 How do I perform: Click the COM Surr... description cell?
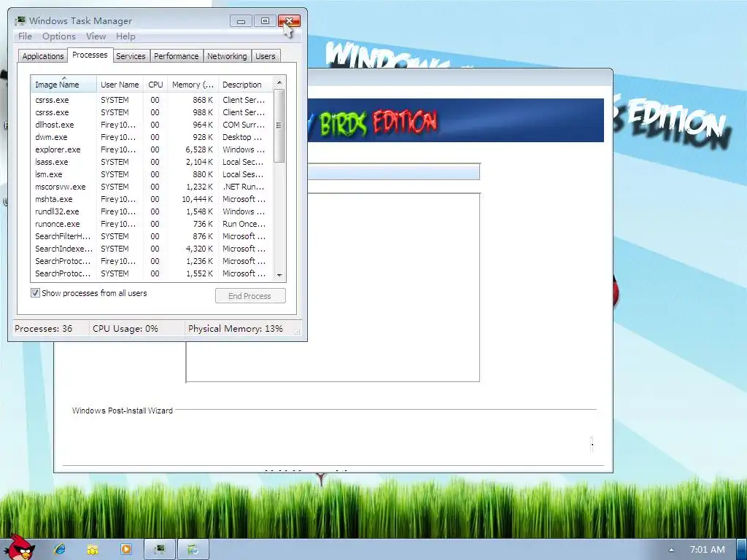pyautogui.click(x=244, y=125)
